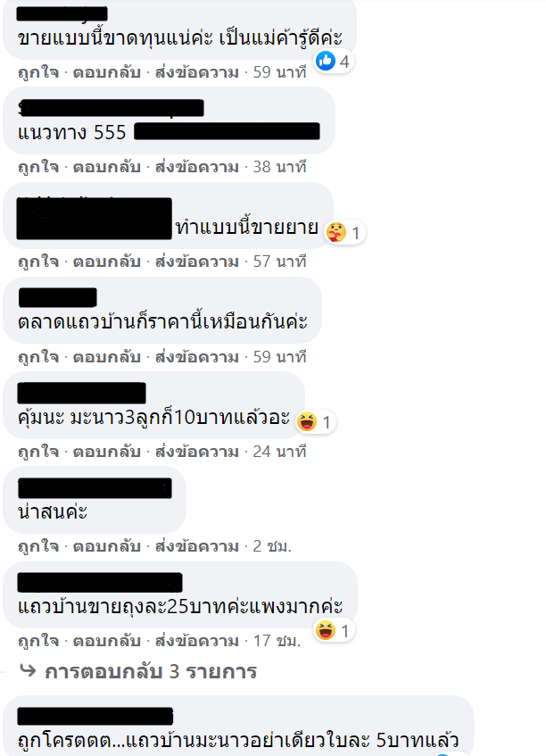Reply to the คุ้มนะ มะนาว3ลูก comment

(x=106, y=452)
